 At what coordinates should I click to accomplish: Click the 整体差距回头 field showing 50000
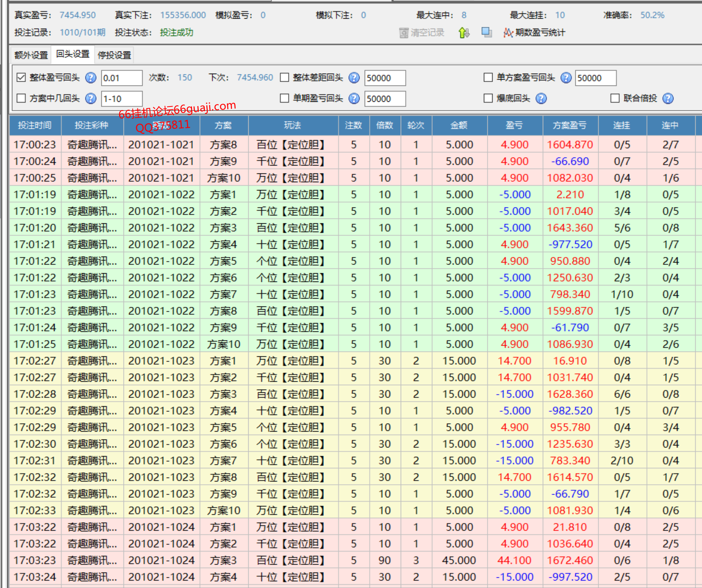[x=385, y=78]
